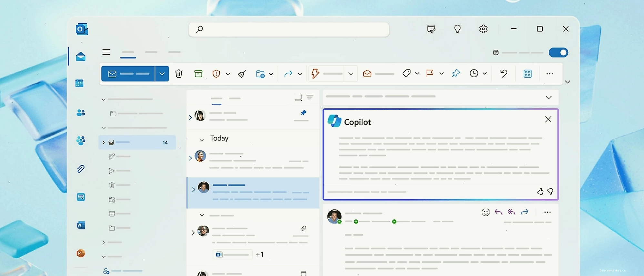Click the Archive icon in toolbar
Screen dimensions: 644x276
198,74
